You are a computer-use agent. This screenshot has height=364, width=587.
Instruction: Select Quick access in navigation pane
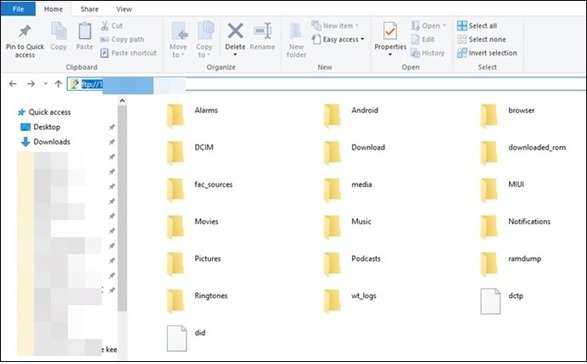44,112
